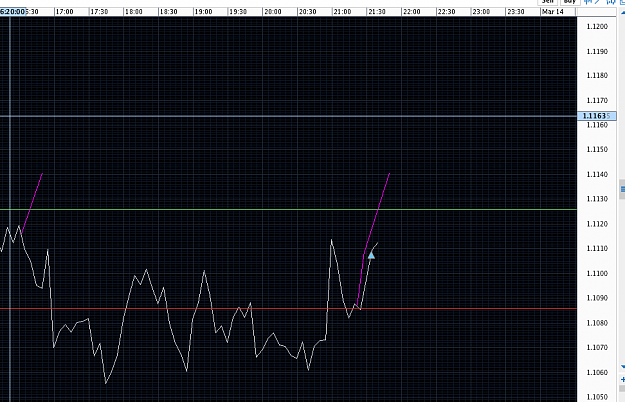The width and height of the screenshot is (625, 402).
Task: Click the 1.1140 price label
Action: click(x=597, y=175)
